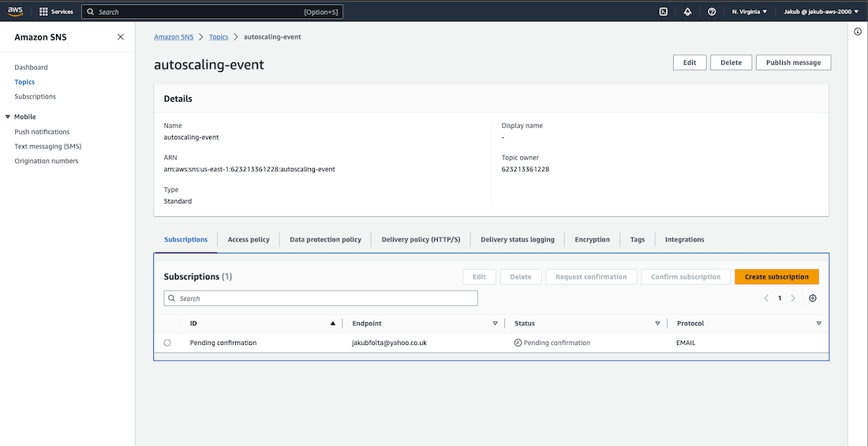Close the Amazon SNS sidebar
This screenshot has width=868, height=446.
(x=120, y=37)
